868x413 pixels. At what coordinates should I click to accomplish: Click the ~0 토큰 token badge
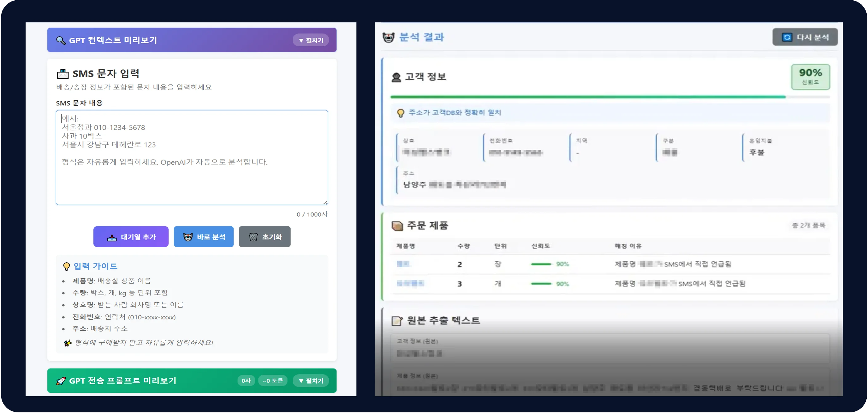(x=273, y=381)
